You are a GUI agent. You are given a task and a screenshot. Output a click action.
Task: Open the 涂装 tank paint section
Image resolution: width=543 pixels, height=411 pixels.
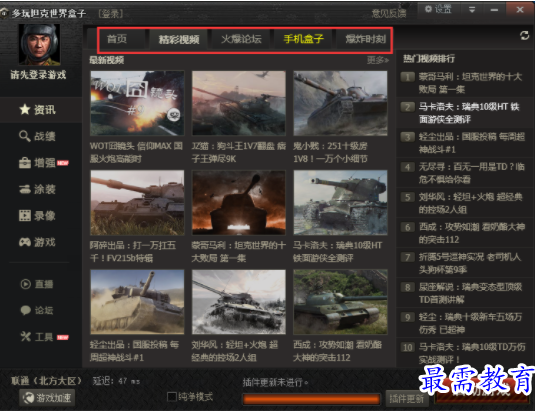click(x=37, y=189)
